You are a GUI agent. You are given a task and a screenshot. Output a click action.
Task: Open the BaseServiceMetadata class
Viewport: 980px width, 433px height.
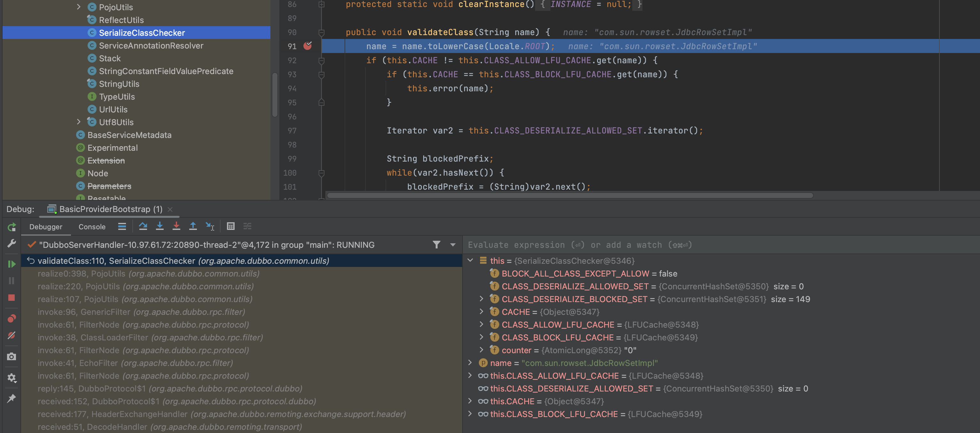click(129, 135)
